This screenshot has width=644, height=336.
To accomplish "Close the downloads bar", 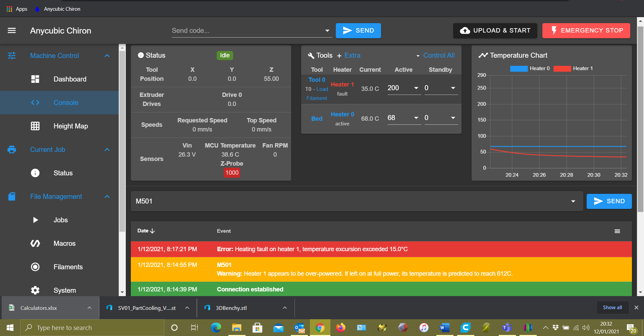I will click(x=636, y=307).
